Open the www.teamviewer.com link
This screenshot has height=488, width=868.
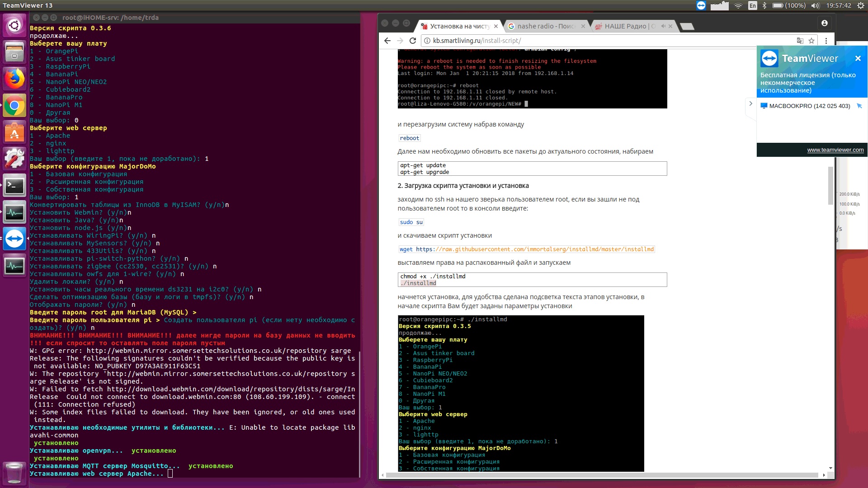click(835, 150)
